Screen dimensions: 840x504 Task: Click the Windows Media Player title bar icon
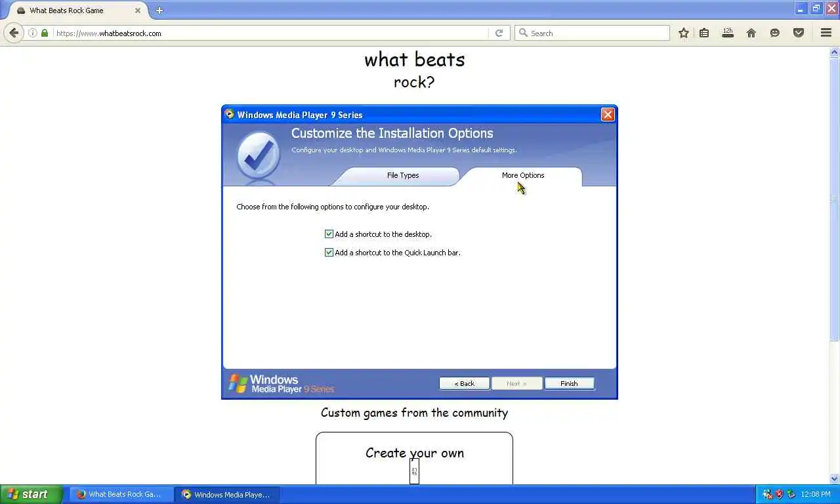pyautogui.click(x=229, y=114)
